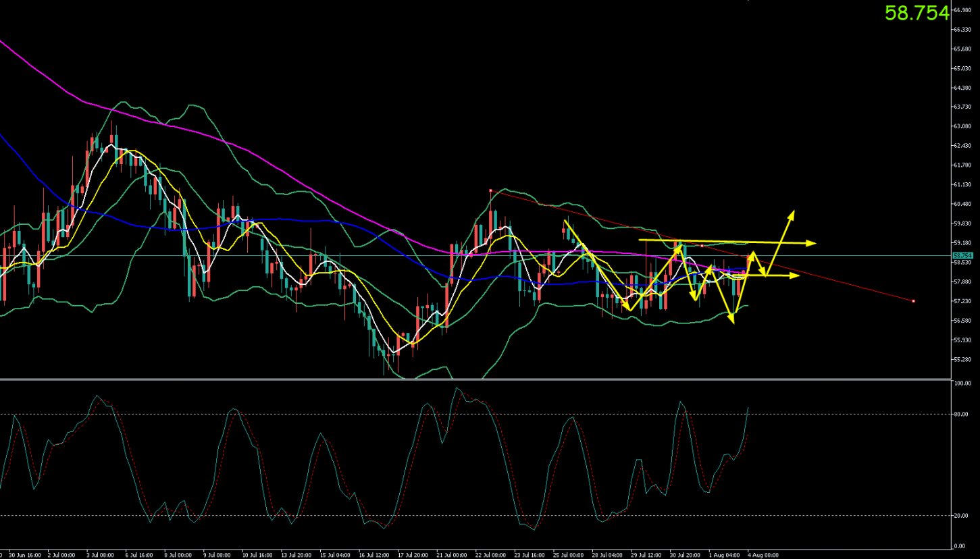Click the 55.930 price axis label

[x=962, y=340]
